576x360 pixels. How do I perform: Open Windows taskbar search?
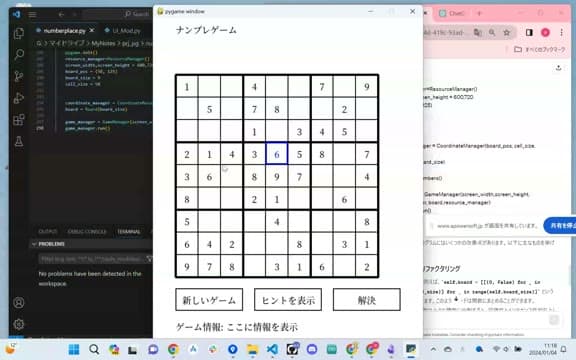click(x=94, y=349)
